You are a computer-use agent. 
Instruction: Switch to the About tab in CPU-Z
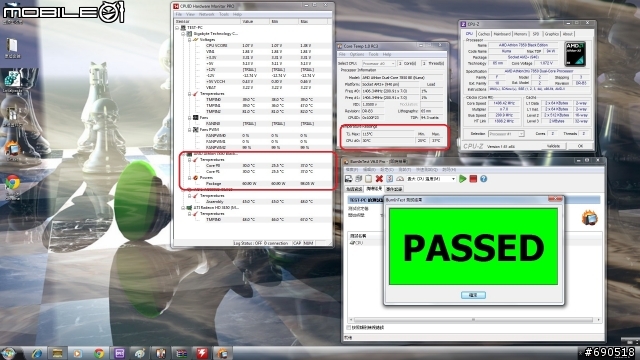(x=568, y=34)
